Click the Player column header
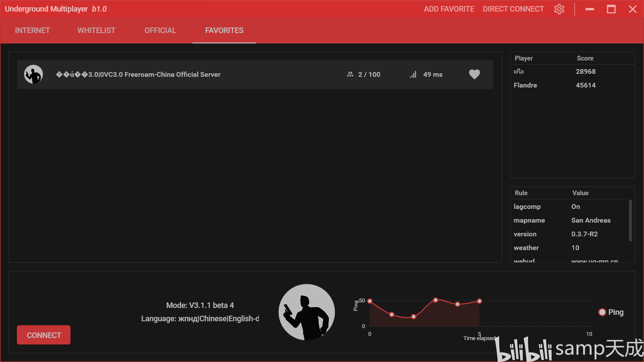644x362 pixels. (x=524, y=58)
